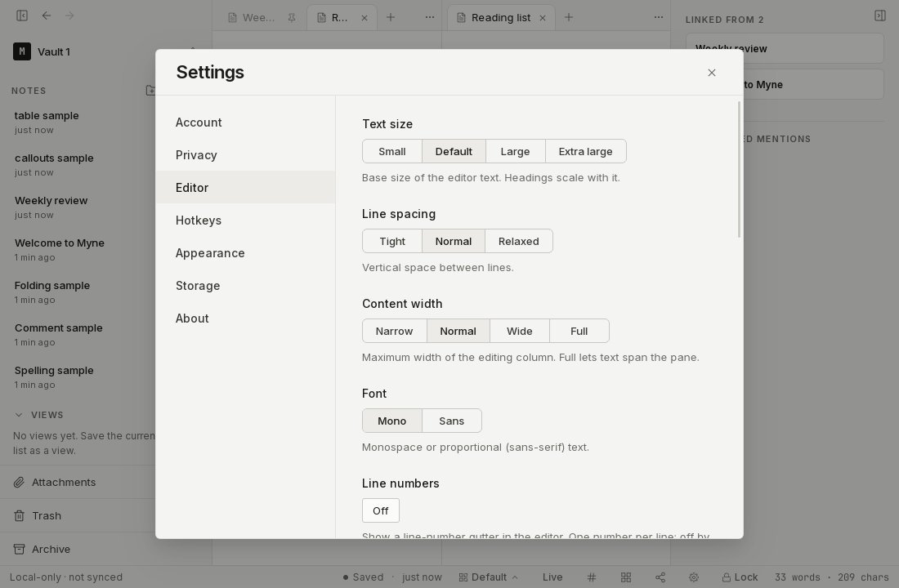Click the Live mode button in status bar
The image size is (899, 588).
click(552, 577)
